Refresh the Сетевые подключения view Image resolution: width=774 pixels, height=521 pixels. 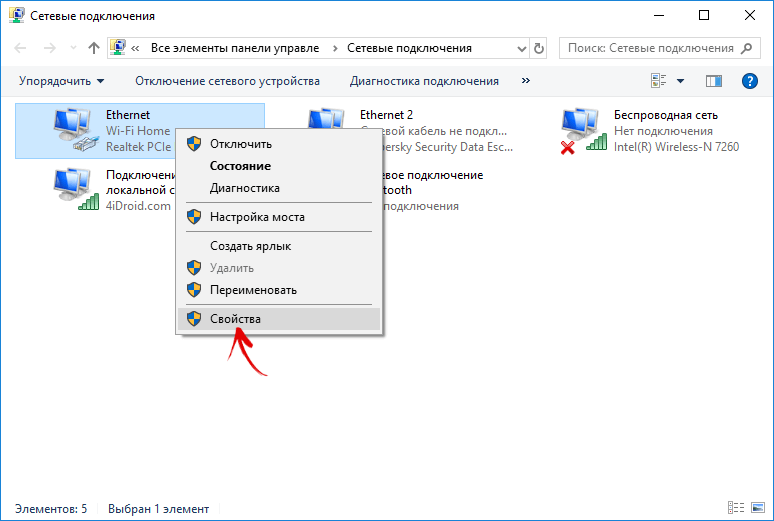tap(539, 48)
